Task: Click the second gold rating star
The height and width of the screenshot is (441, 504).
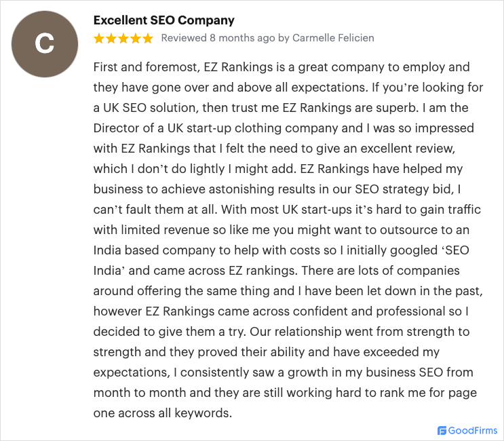Action: pyautogui.click(x=111, y=39)
